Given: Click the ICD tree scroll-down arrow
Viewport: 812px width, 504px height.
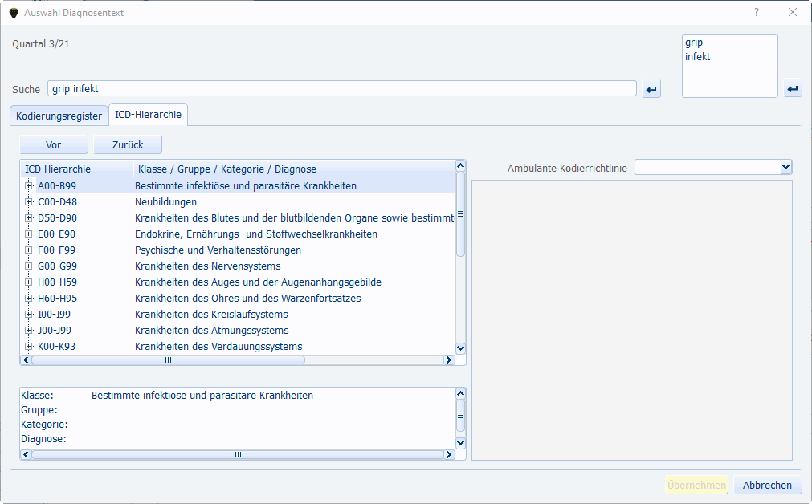Looking at the screenshot, I should point(460,348).
